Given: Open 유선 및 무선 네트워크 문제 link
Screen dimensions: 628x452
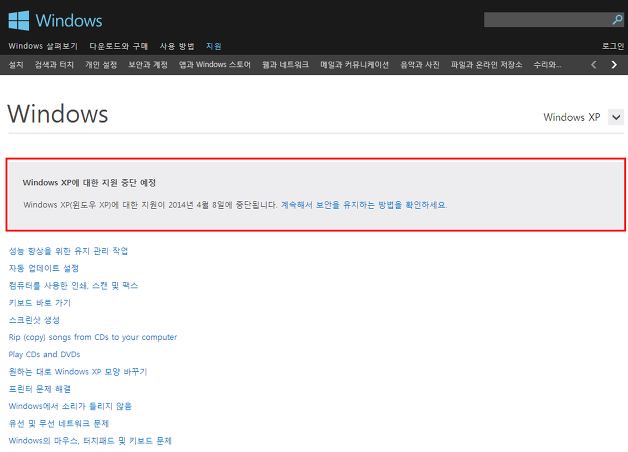Looking at the screenshot, I should pyautogui.click(x=58, y=423).
